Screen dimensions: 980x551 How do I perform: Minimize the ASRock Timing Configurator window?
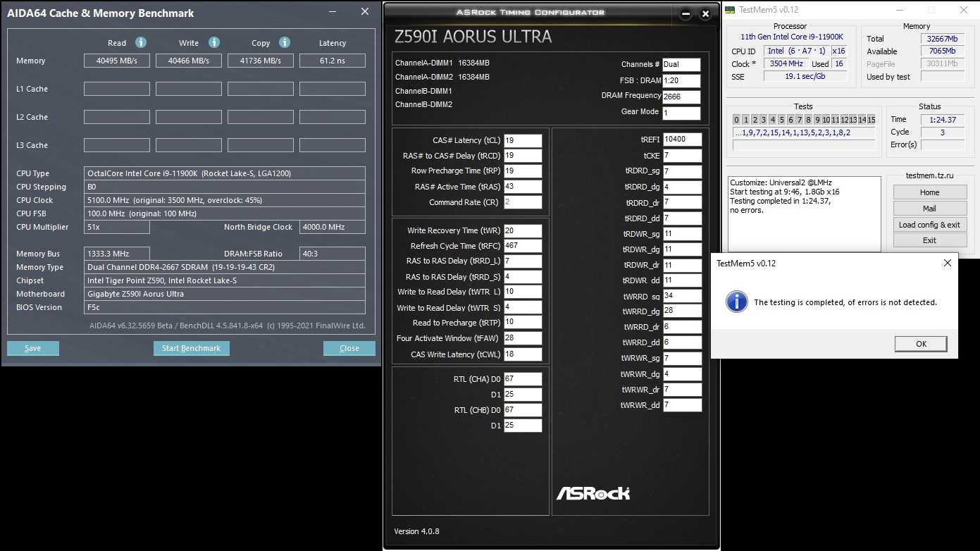(x=685, y=13)
